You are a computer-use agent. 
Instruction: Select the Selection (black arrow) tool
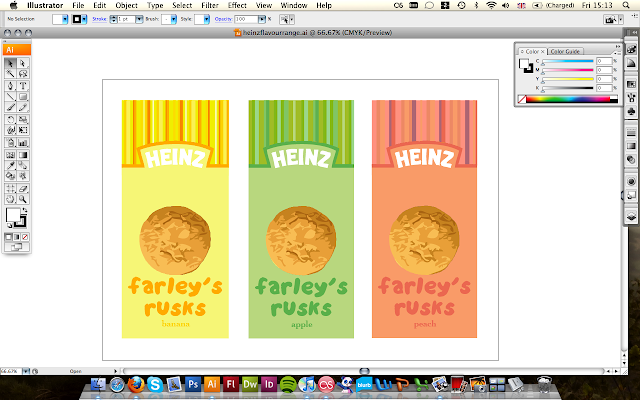pyautogui.click(x=11, y=63)
